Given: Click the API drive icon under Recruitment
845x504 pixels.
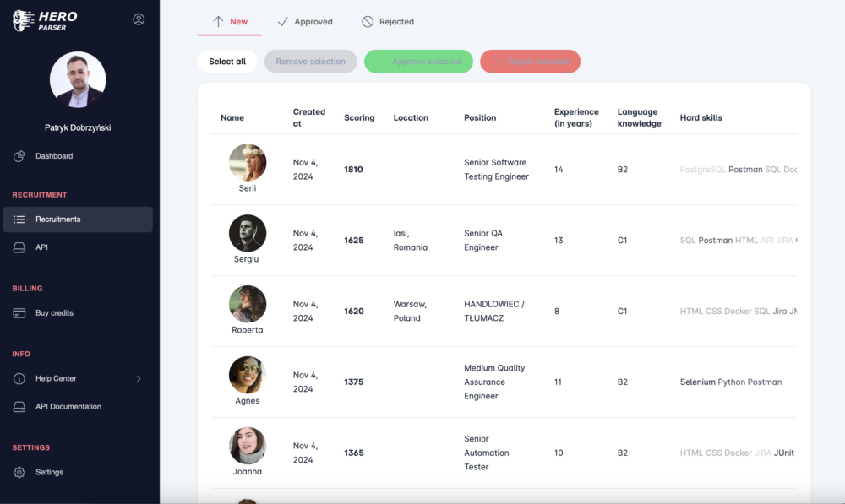Looking at the screenshot, I should click(19, 247).
